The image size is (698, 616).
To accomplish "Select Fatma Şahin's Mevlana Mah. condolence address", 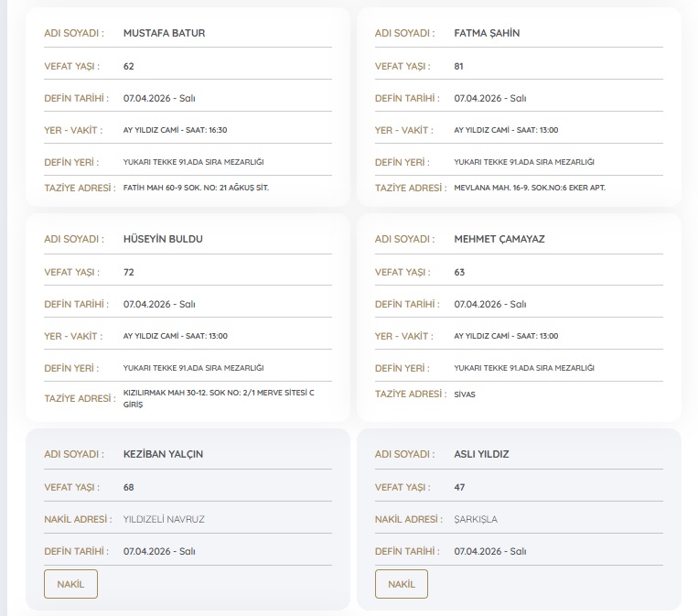I will coord(530,188).
